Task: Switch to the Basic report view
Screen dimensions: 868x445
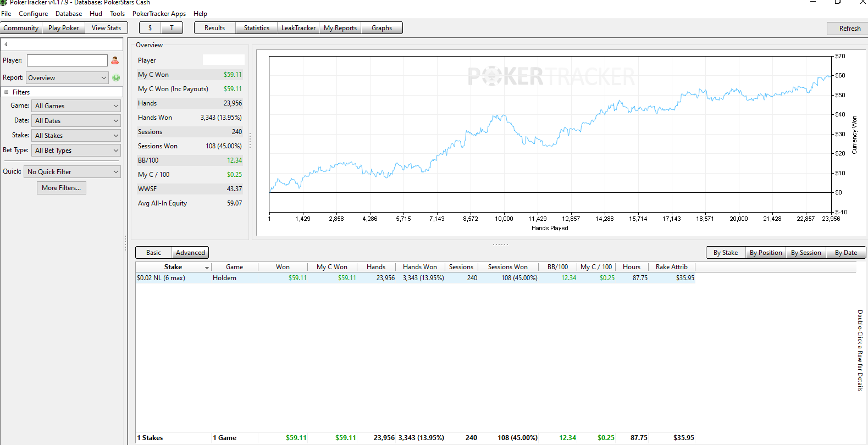Action: (x=154, y=253)
